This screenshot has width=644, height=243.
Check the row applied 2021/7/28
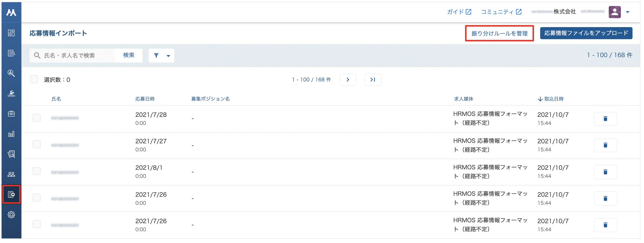pos(37,118)
